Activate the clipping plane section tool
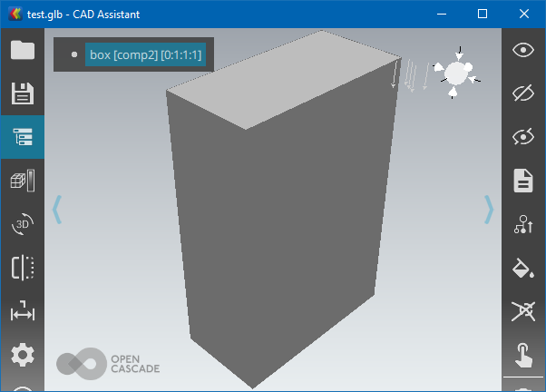The image size is (546, 392). pos(22,268)
